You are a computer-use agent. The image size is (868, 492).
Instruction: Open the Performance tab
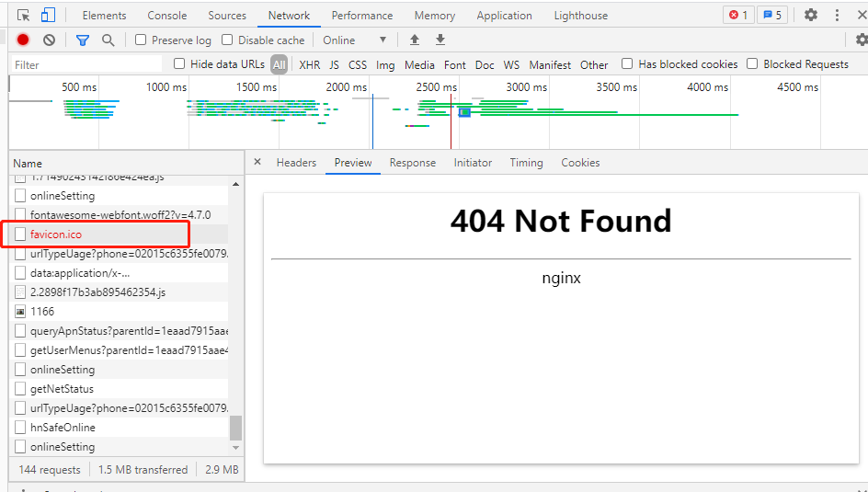pos(362,16)
